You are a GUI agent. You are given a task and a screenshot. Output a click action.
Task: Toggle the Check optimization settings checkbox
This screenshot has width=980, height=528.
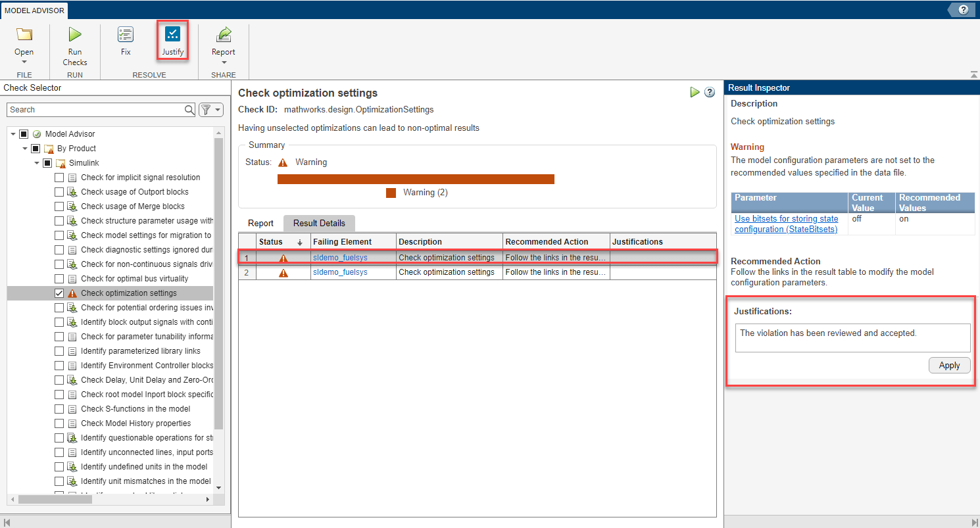59,293
